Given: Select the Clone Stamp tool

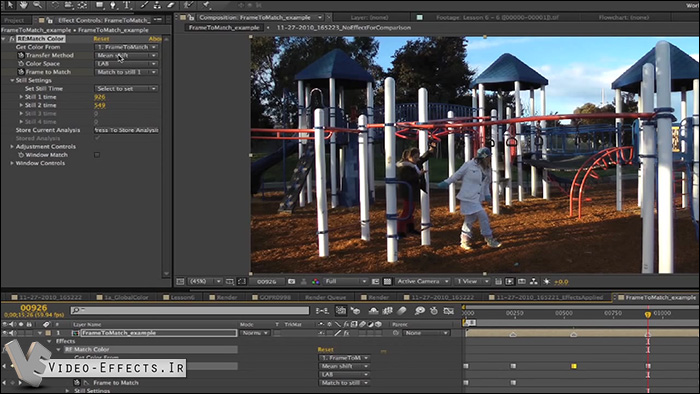Looking at the screenshot, I should (x=157, y=5).
